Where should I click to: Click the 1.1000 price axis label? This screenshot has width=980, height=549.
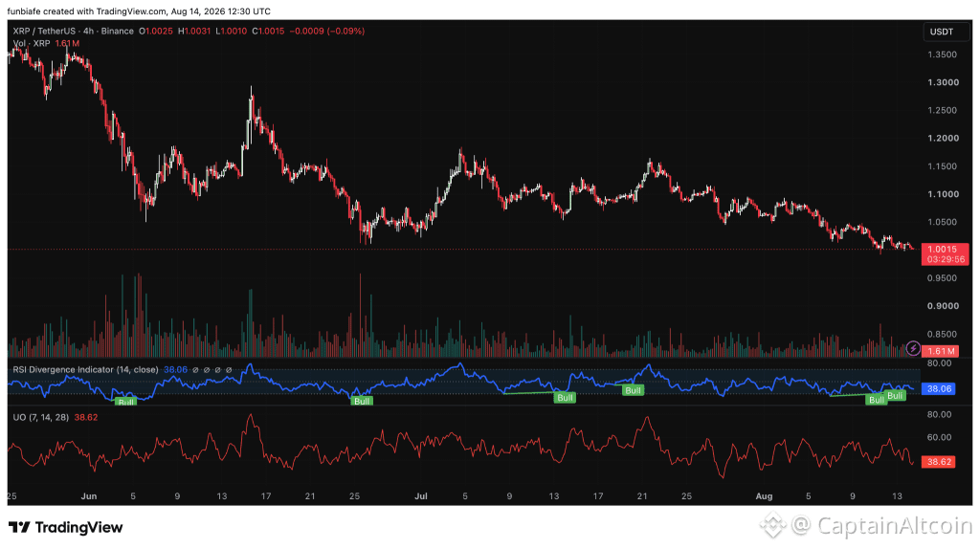click(943, 194)
